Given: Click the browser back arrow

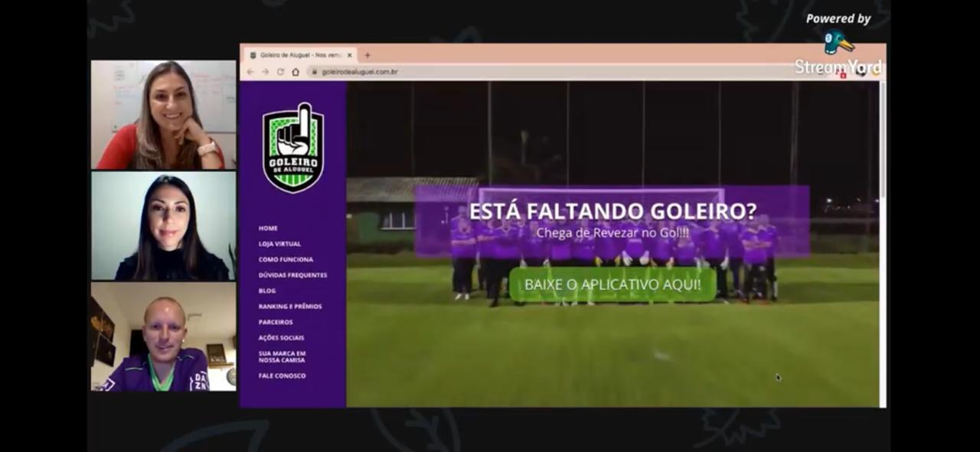Looking at the screenshot, I should click(250, 72).
